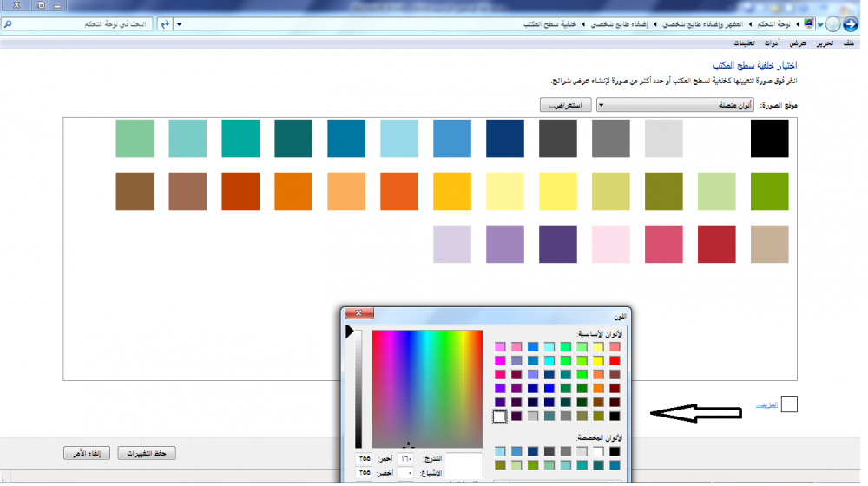Screen dimensions: 868x486
Task: Click the إلغاء الأمر cancel button
Action: (x=88, y=453)
